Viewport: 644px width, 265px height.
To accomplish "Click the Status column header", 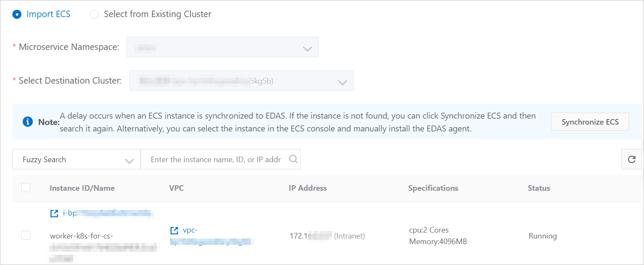I will point(539,188).
